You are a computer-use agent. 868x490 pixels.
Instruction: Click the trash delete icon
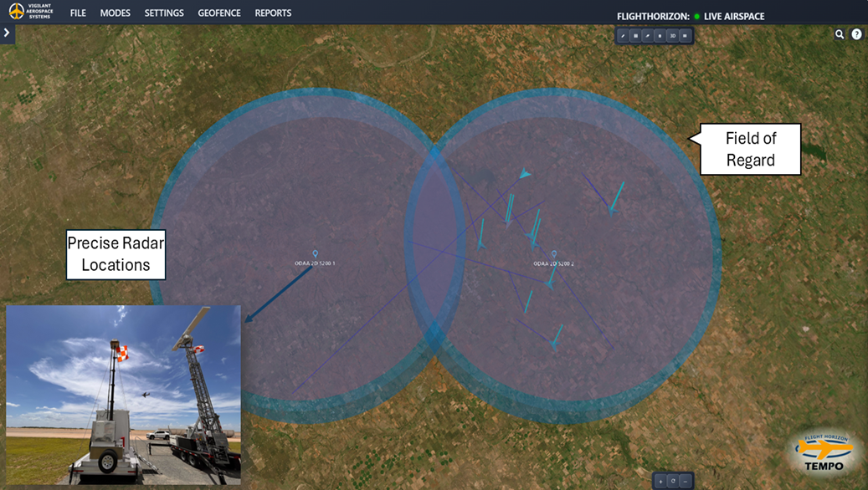pos(660,36)
